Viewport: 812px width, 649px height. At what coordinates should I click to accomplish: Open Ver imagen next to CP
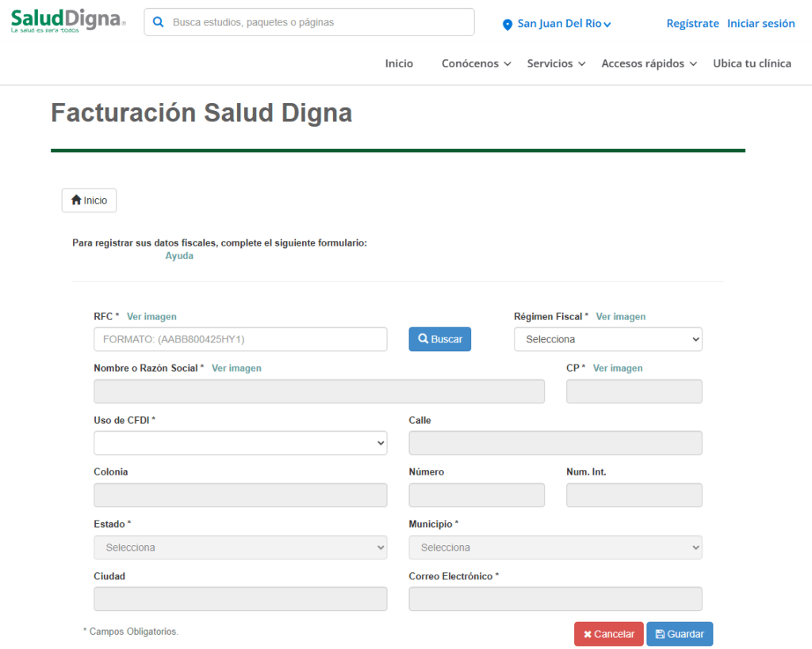point(618,368)
